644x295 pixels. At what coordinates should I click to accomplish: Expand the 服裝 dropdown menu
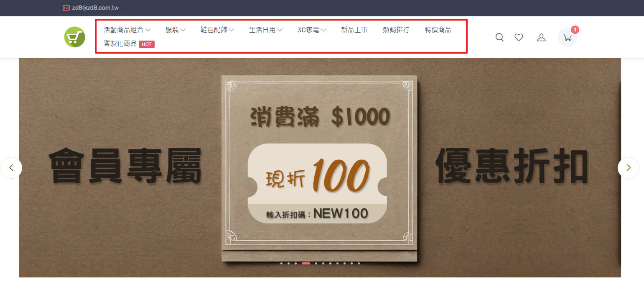coord(176,30)
